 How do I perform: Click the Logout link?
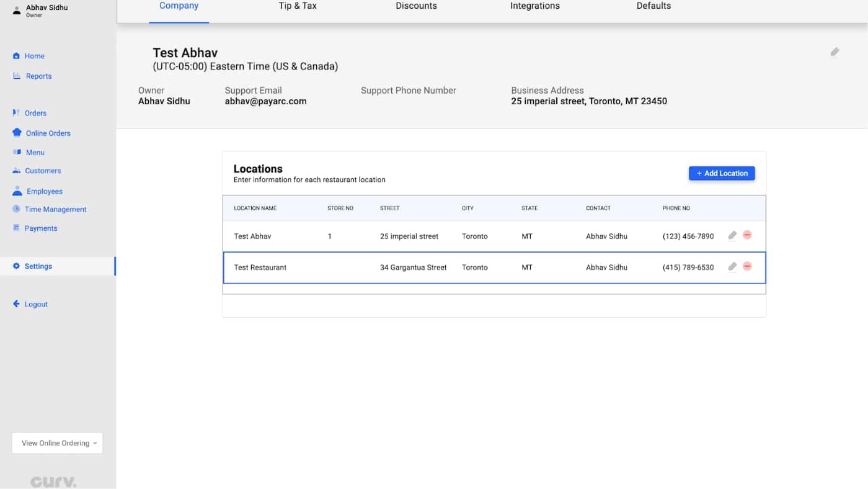pos(36,304)
